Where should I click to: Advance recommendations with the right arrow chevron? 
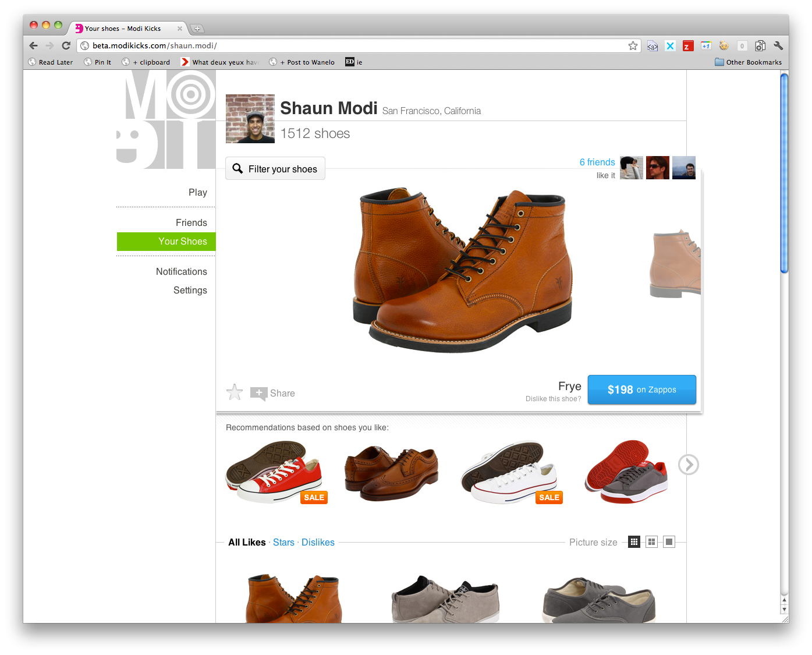[689, 465]
